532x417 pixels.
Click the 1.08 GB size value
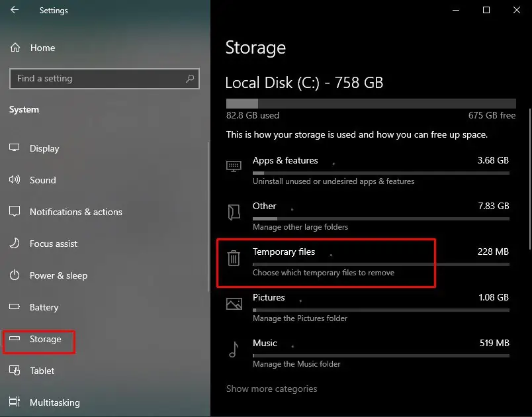coord(494,298)
